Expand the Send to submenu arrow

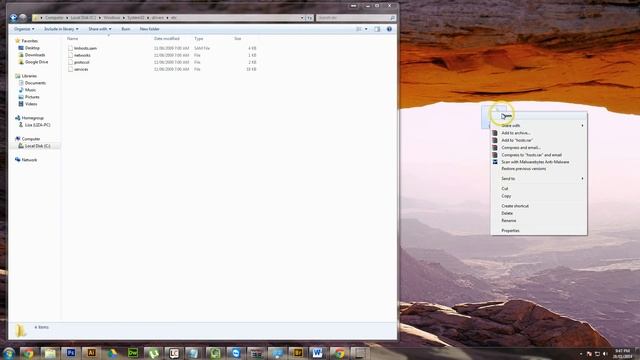tap(582, 179)
